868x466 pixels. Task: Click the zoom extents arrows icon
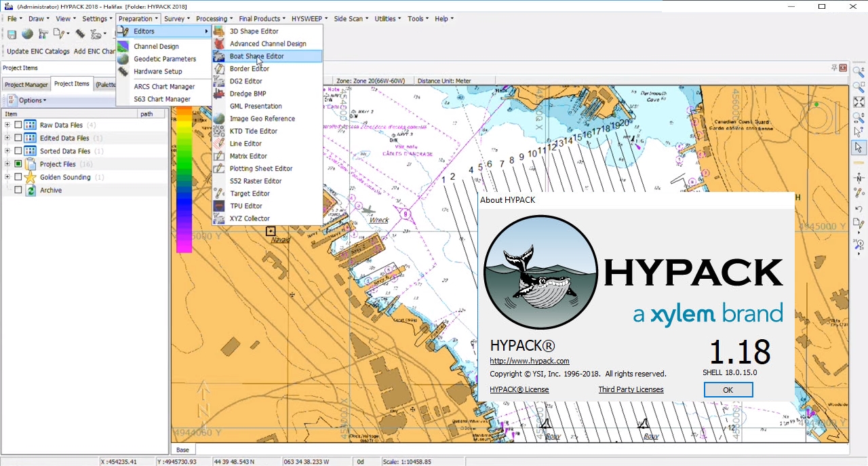point(859,102)
